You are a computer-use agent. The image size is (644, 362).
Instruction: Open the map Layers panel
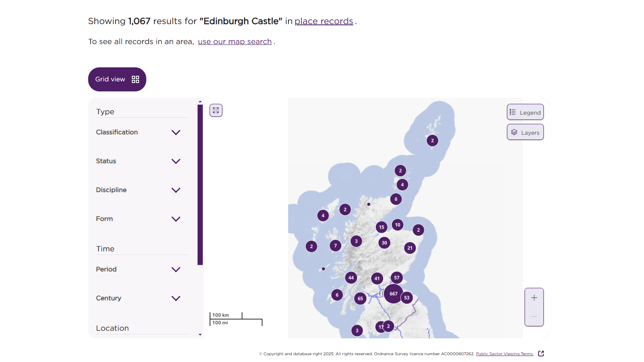(x=525, y=132)
